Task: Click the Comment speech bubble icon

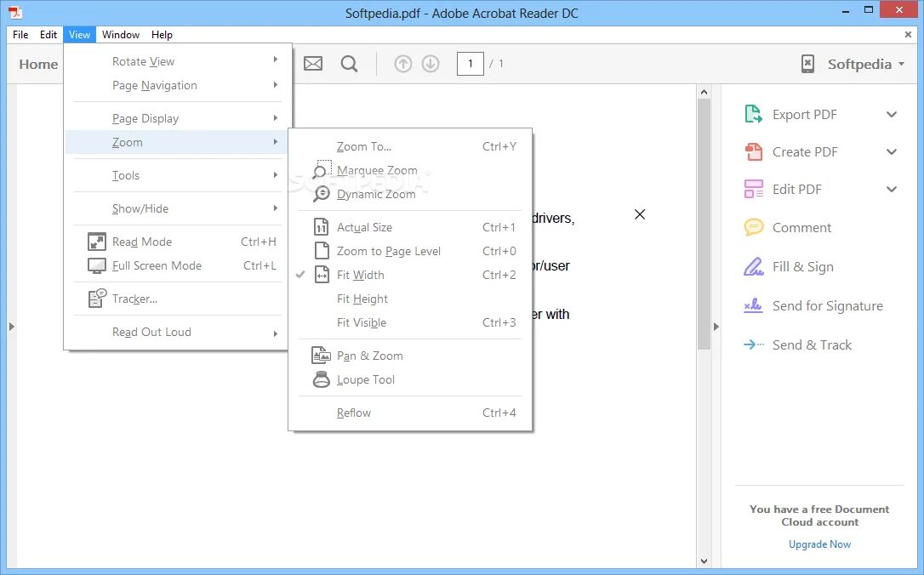Action: pyautogui.click(x=753, y=227)
